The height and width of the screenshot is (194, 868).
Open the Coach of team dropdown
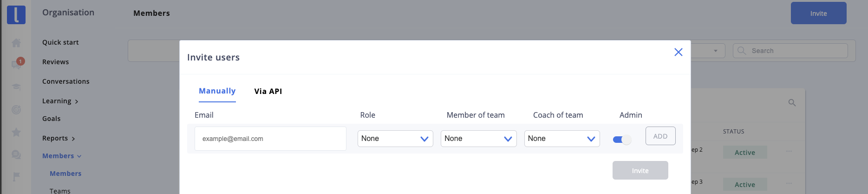tap(561, 139)
